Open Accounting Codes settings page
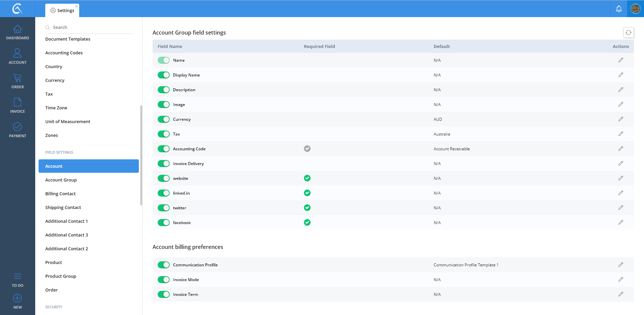644x315 pixels. pyautogui.click(x=64, y=53)
